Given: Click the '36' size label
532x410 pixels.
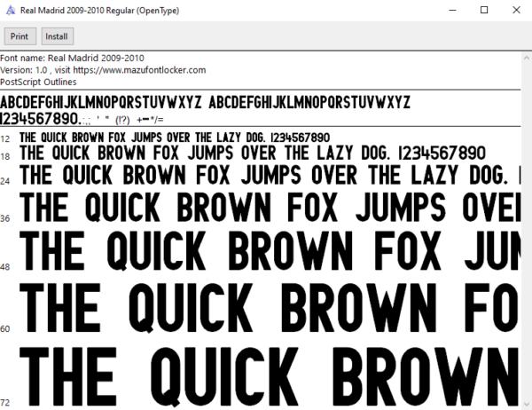Looking at the screenshot, I should coord(5,218).
